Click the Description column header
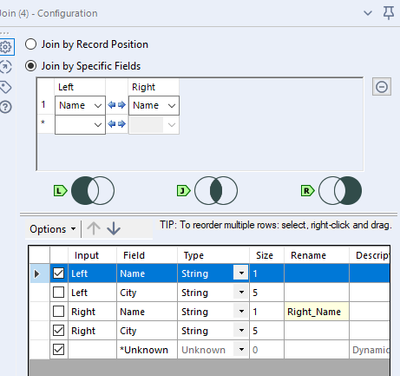 (x=369, y=255)
